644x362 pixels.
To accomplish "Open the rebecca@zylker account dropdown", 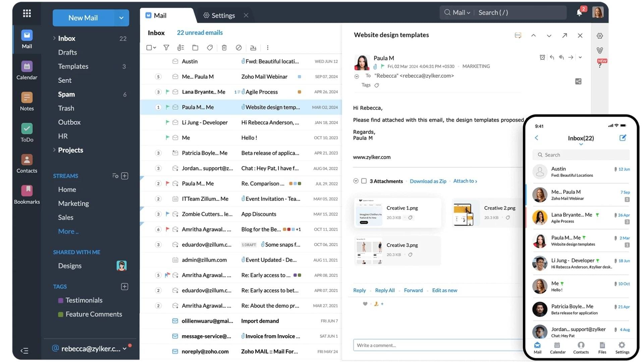I will click(x=124, y=349).
